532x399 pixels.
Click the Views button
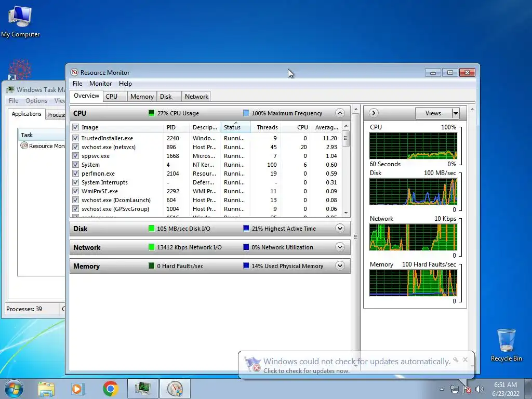(434, 113)
